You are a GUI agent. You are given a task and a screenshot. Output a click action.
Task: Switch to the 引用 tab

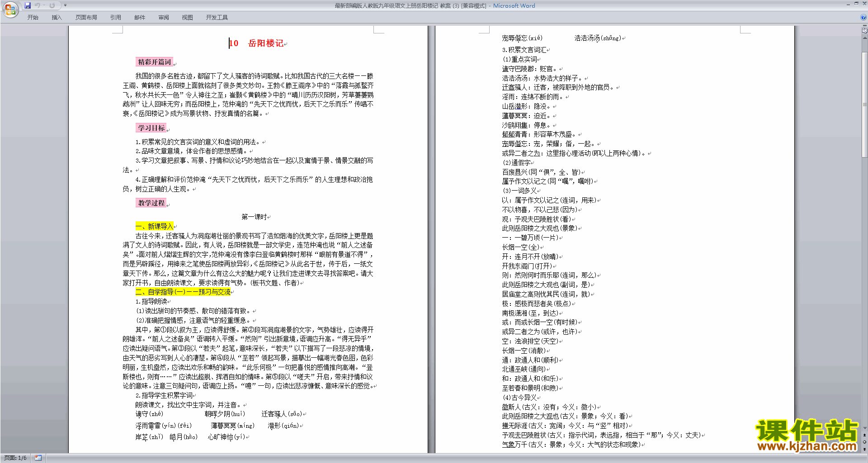115,18
